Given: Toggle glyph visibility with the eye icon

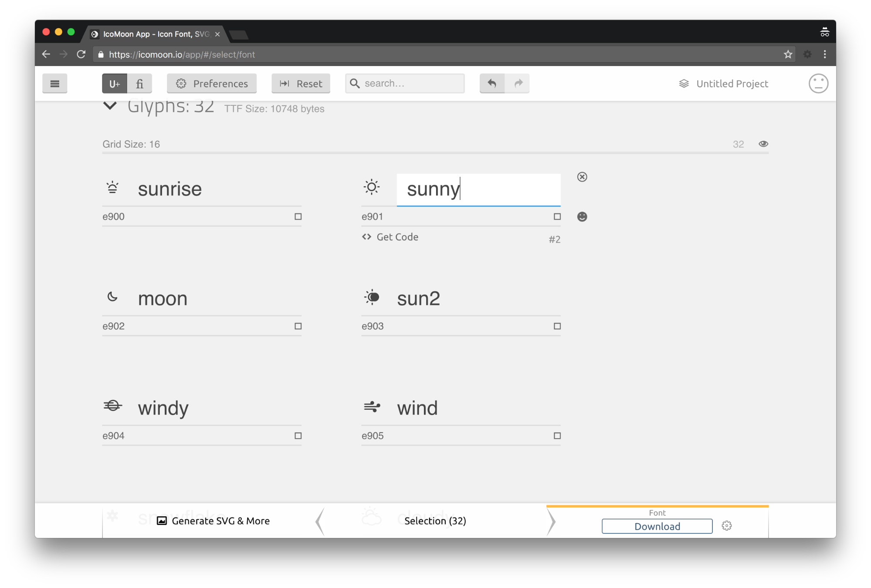Looking at the screenshot, I should coord(763,144).
